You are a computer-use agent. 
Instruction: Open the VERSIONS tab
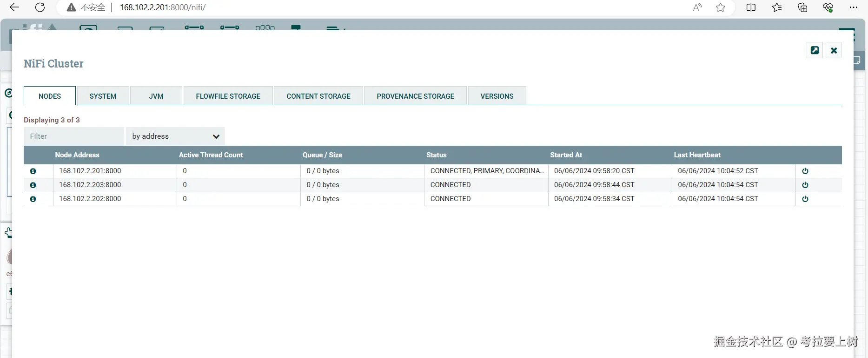[x=497, y=96]
